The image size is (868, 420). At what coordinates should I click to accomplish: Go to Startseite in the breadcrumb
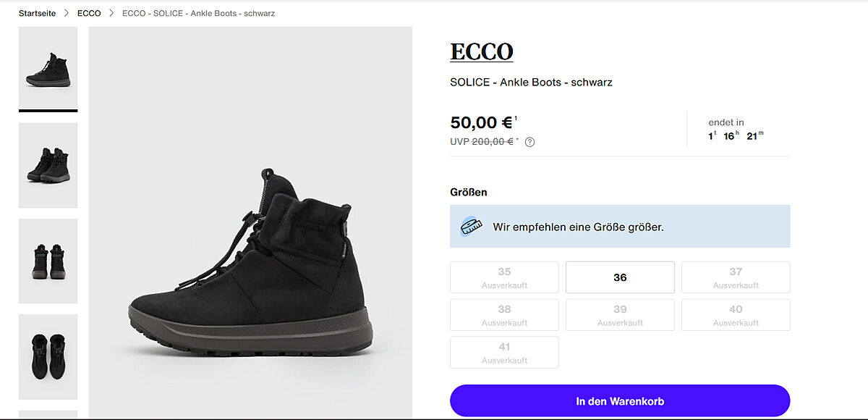click(37, 14)
